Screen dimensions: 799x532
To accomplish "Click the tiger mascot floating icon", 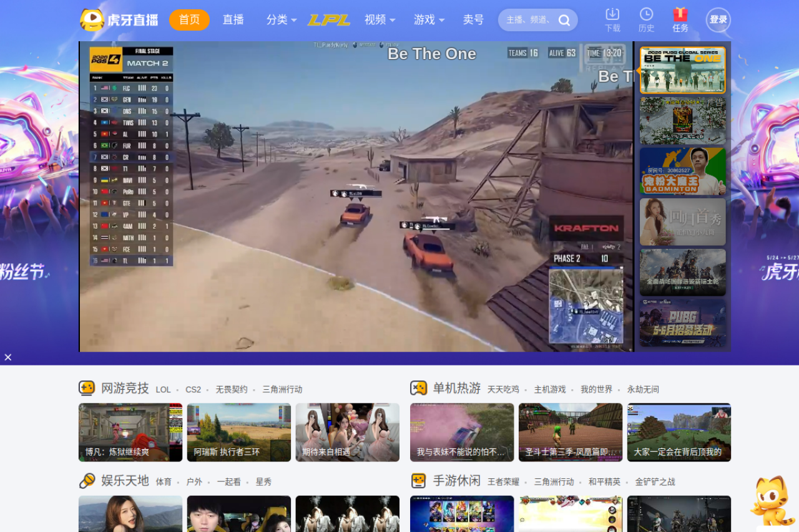I will 772,502.
